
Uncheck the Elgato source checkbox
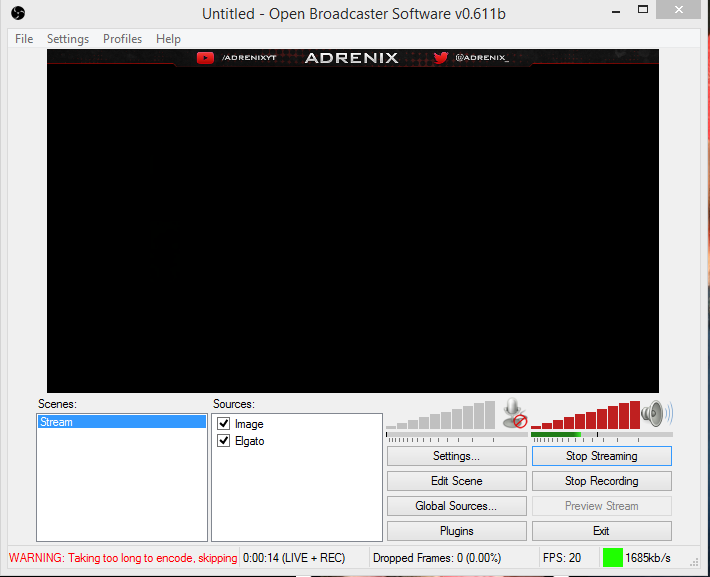pyautogui.click(x=224, y=440)
